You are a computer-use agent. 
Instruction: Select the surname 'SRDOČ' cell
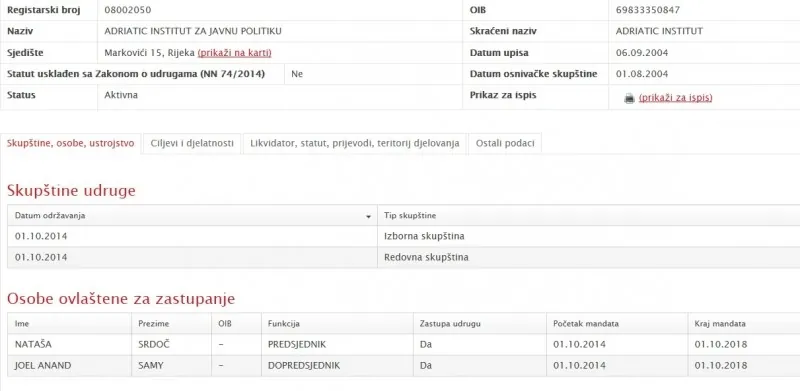[171, 345]
